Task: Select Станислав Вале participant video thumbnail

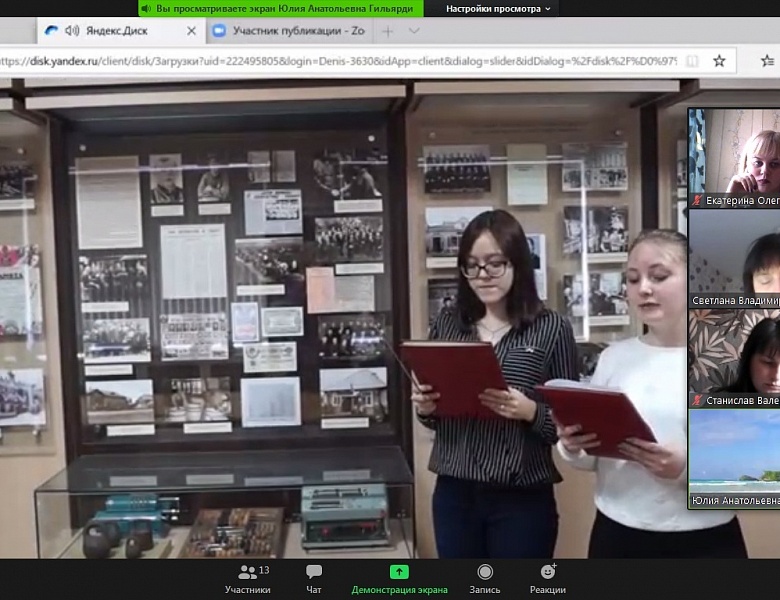Action: pos(734,358)
